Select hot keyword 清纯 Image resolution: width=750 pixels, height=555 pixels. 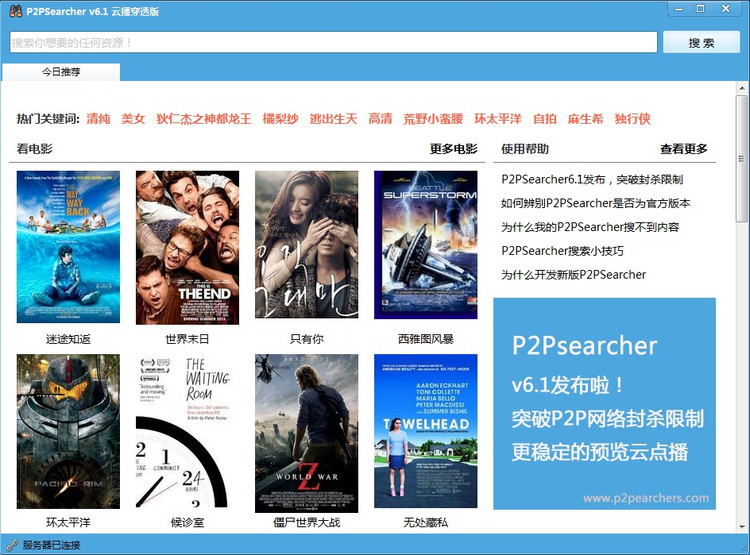(98, 119)
